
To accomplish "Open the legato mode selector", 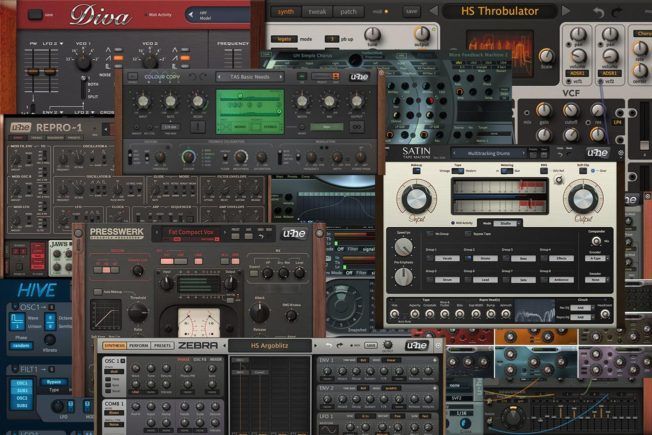I will click(284, 39).
